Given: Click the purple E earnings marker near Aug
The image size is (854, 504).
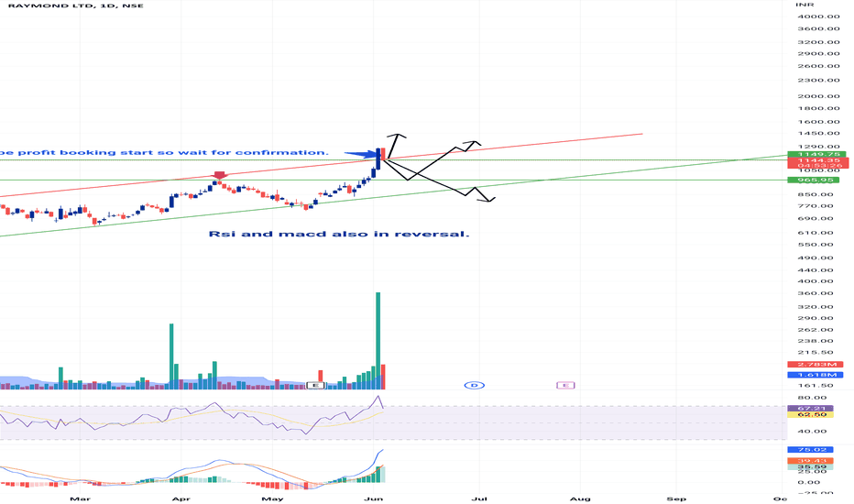Looking at the screenshot, I should (x=565, y=385).
